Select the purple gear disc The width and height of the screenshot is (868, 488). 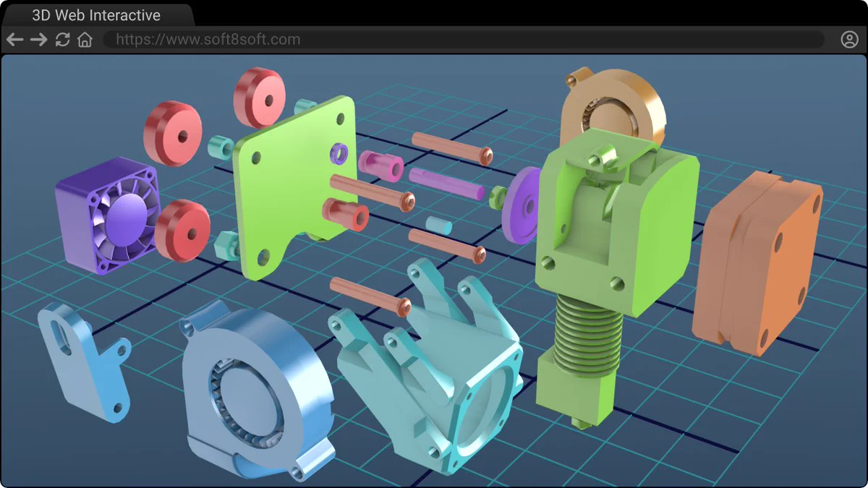tap(522, 205)
